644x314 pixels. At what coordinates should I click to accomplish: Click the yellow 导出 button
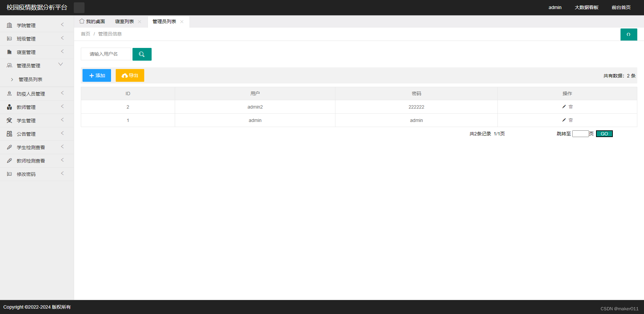[130, 75]
